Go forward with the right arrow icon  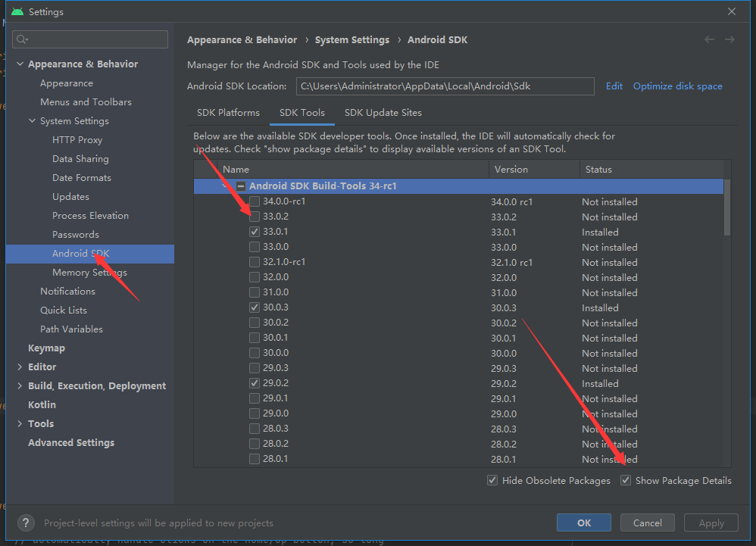click(x=729, y=39)
